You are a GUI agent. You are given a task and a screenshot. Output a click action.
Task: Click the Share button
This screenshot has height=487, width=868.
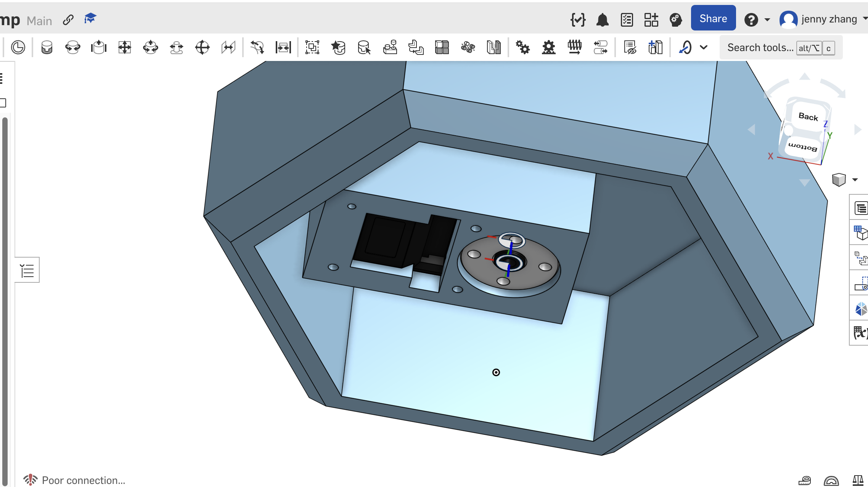(x=713, y=18)
